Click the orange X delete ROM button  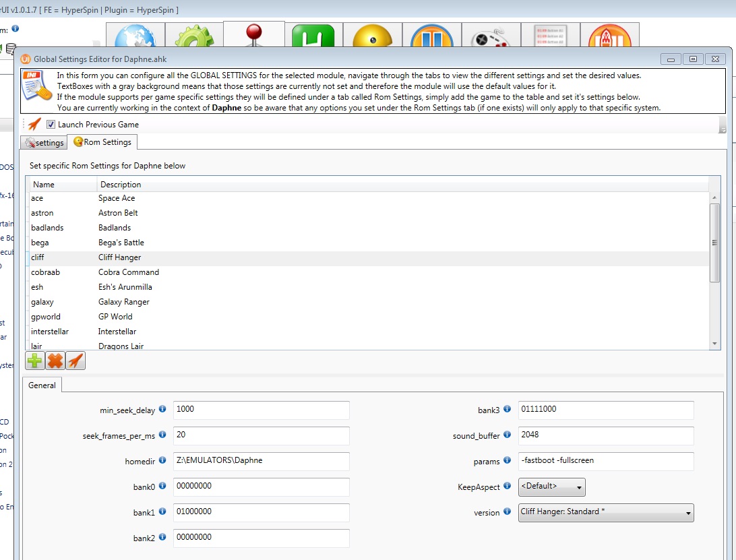55,361
